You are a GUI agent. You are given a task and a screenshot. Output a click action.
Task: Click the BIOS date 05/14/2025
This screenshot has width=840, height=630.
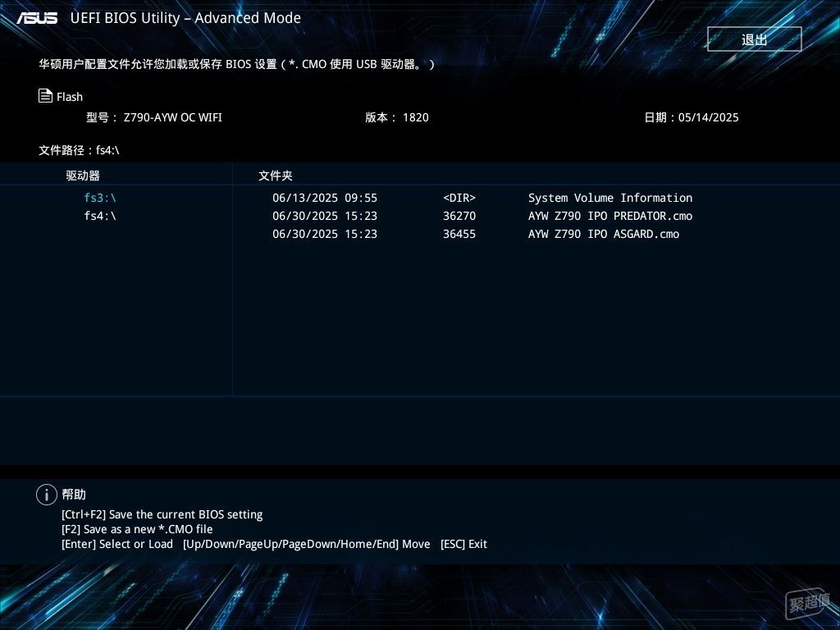[x=708, y=117]
